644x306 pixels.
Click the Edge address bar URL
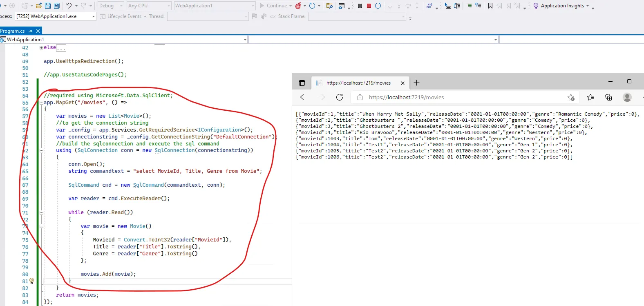406,97
